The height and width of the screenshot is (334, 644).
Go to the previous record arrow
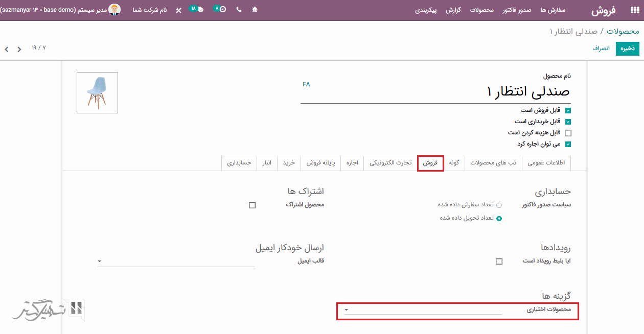coord(19,50)
